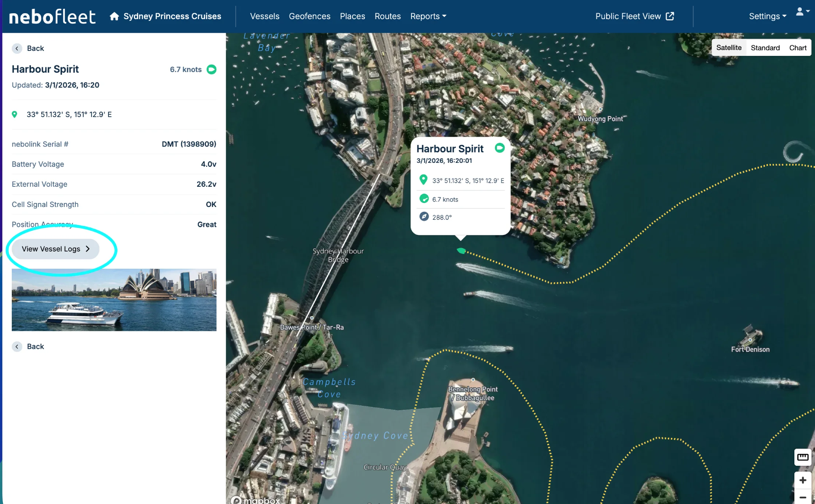The width and height of the screenshot is (815, 504).
Task: Click the map ruler measure tool
Action: point(802,457)
